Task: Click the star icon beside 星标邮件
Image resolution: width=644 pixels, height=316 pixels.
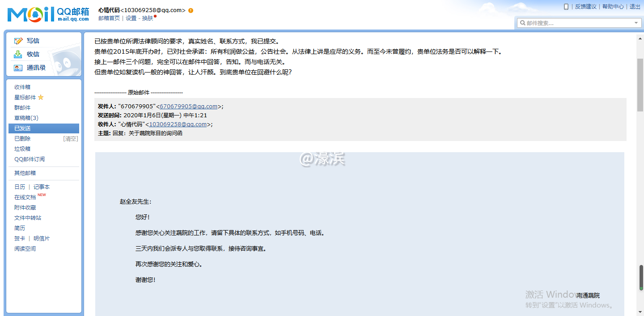Action: [40, 97]
